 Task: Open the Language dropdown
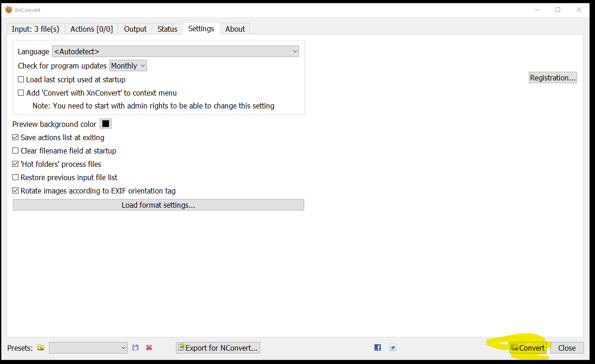click(x=176, y=51)
